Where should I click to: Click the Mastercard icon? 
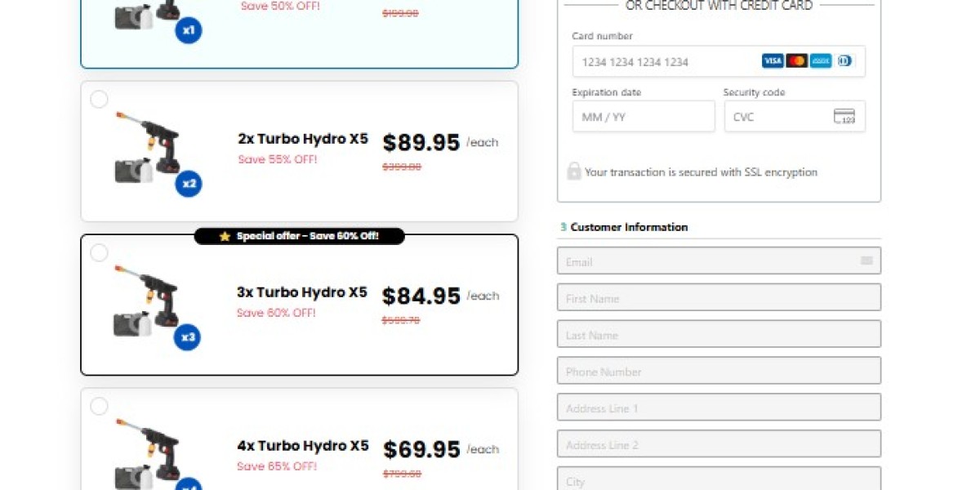[796, 60]
